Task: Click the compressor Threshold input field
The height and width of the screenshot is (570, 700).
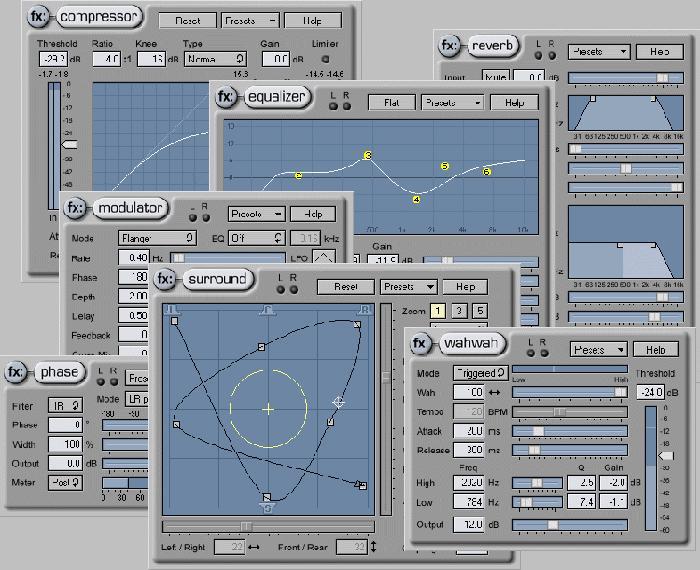Action: click(x=54, y=59)
